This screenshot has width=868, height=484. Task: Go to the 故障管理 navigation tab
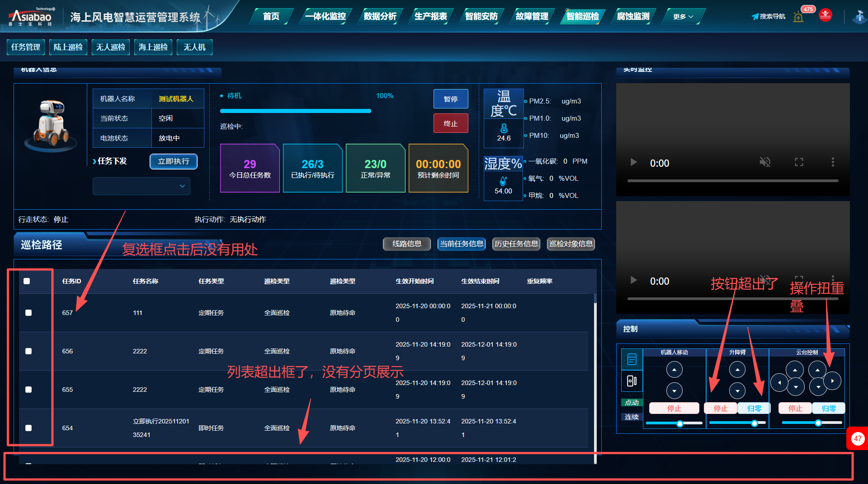(532, 17)
